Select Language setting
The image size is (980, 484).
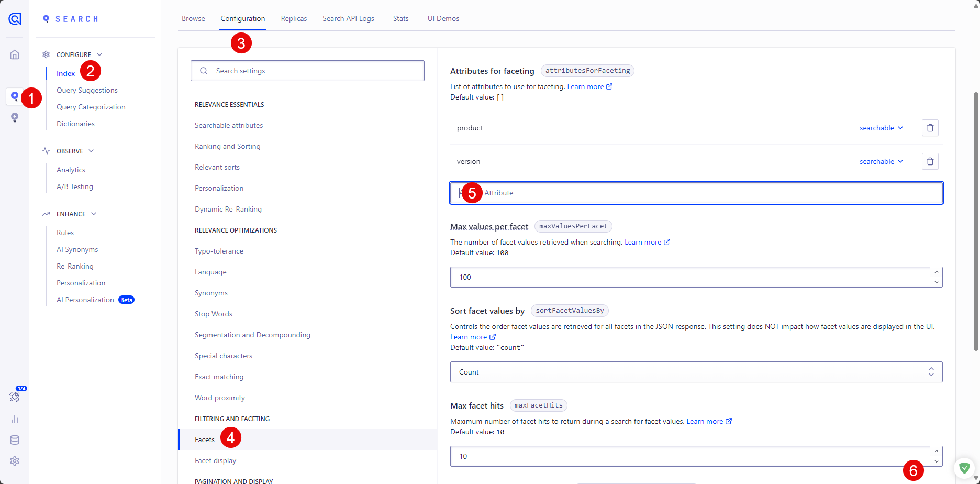[x=210, y=272]
